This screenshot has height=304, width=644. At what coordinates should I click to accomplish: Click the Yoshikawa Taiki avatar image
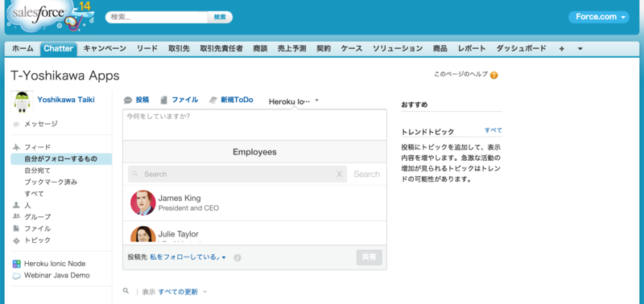tap(22, 102)
